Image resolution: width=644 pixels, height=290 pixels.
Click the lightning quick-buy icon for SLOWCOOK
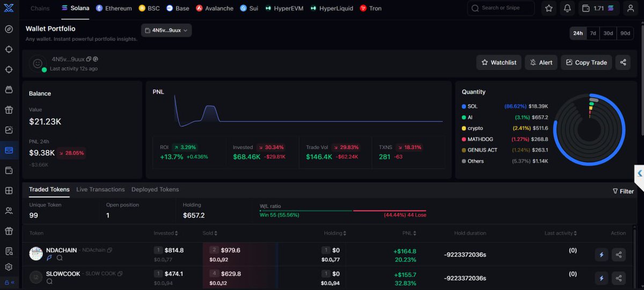tap(602, 278)
